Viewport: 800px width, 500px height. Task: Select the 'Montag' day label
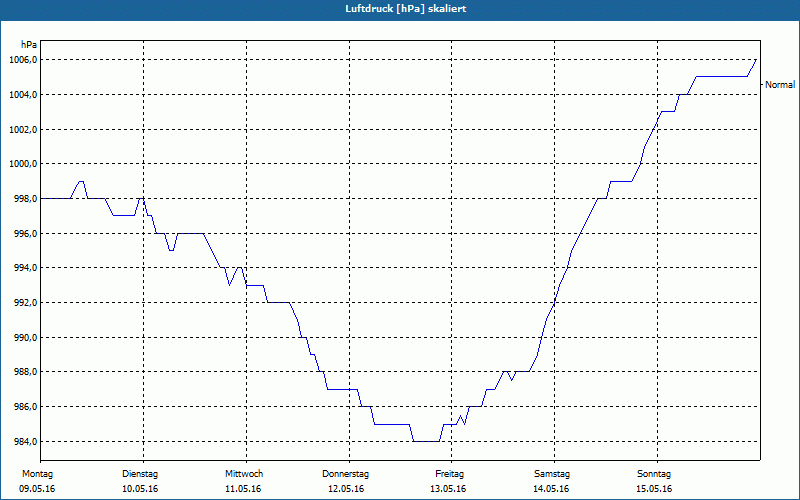pyautogui.click(x=37, y=474)
